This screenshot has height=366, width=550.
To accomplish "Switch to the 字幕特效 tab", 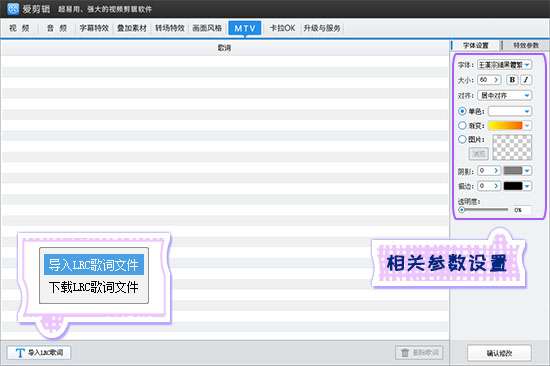I will (x=94, y=28).
